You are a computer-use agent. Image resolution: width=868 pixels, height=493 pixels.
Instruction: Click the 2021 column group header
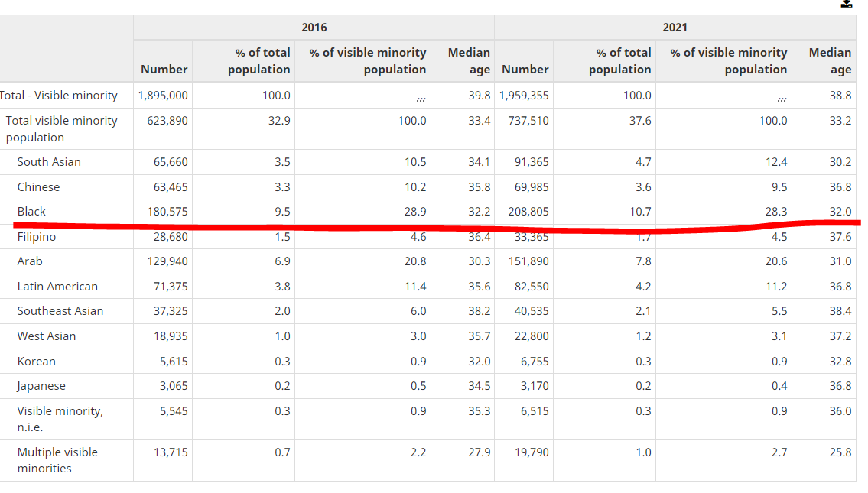pyautogui.click(x=675, y=28)
